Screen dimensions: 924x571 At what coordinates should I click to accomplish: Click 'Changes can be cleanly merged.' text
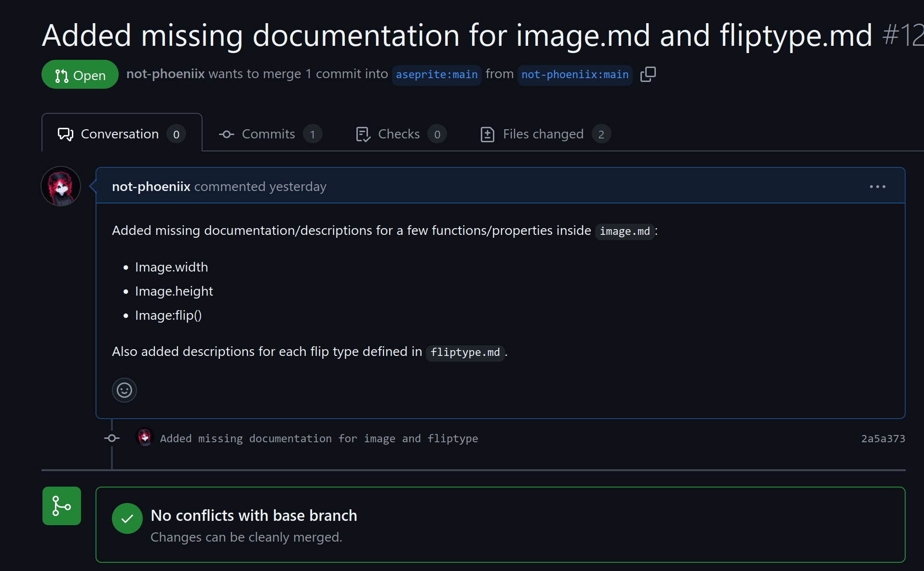(246, 537)
